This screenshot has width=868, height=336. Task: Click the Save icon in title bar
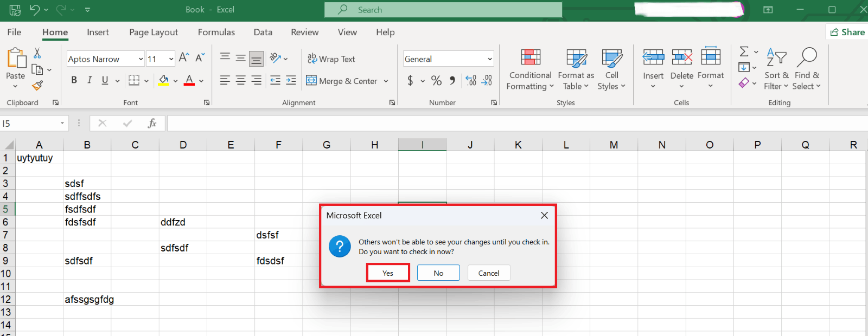[15, 10]
